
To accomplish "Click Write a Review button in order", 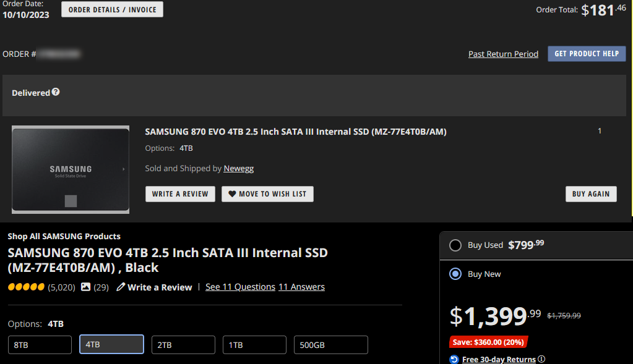I will [x=180, y=194].
